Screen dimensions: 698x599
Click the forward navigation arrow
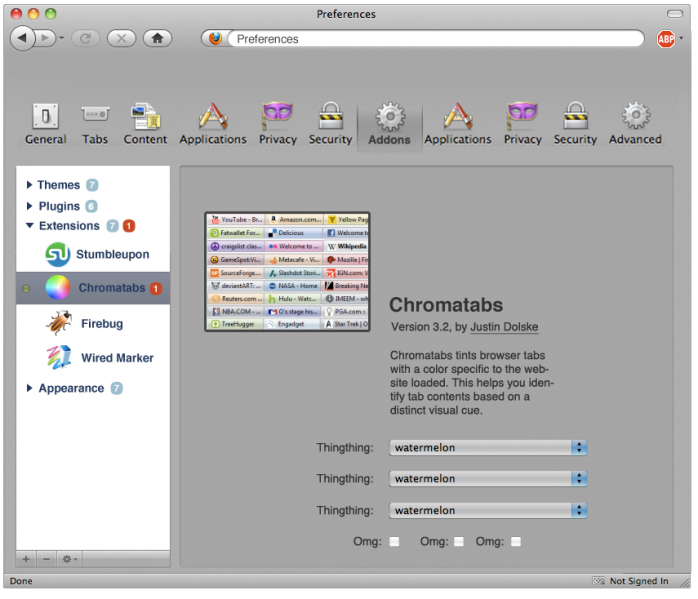point(46,38)
